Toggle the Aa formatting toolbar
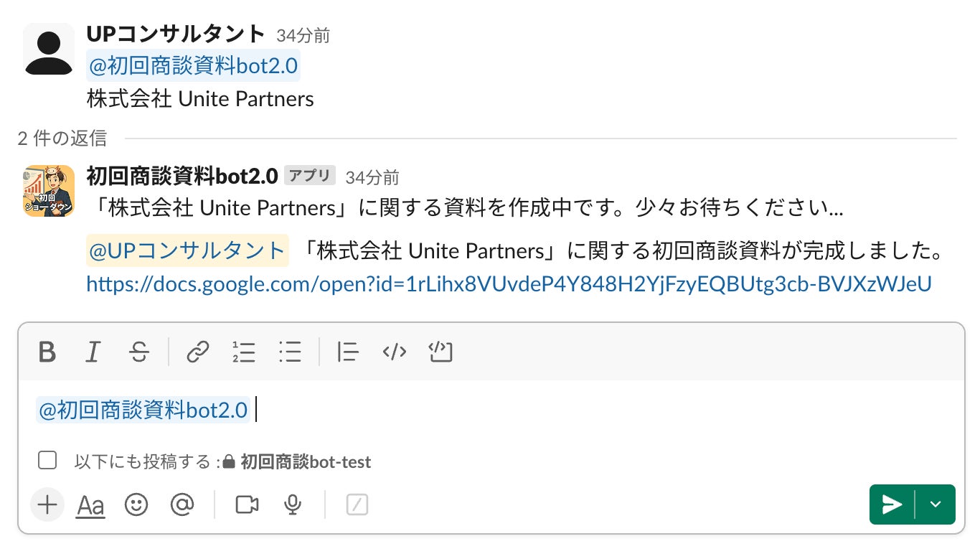This screenshot has height=554, width=980. click(90, 505)
